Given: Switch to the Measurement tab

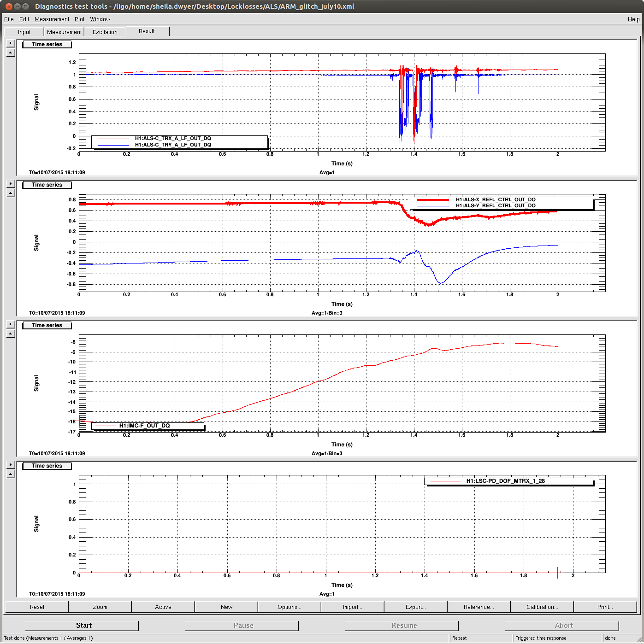Looking at the screenshot, I should pyautogui.click(x=64, y=32).
